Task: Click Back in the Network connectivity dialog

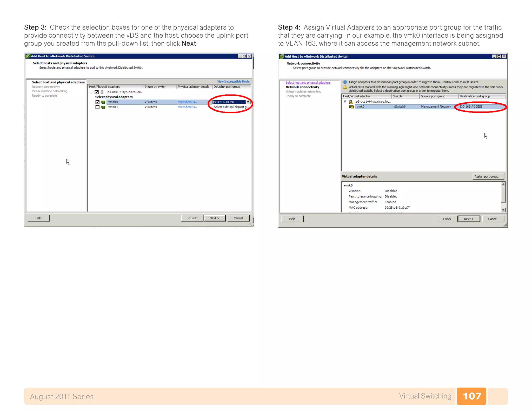Action: (x=446, y=219)
